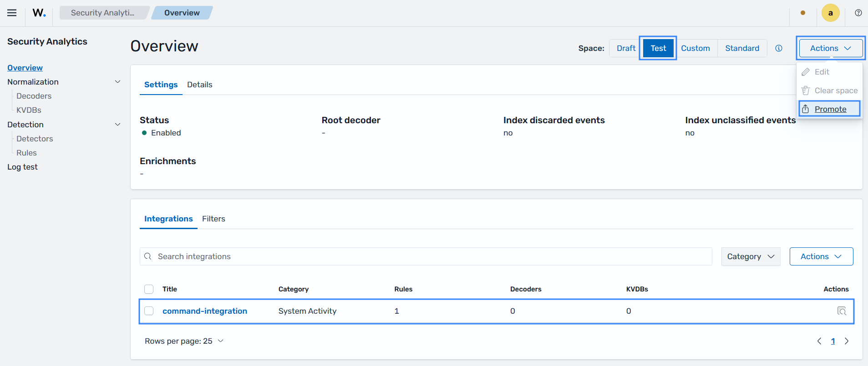
Task: Switch to the Details tab
Action: (200, 85)
